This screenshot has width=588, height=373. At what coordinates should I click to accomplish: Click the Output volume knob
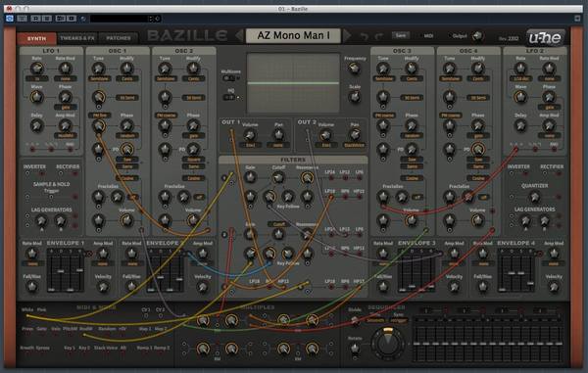pyautogui.click(x=477, y=36)
